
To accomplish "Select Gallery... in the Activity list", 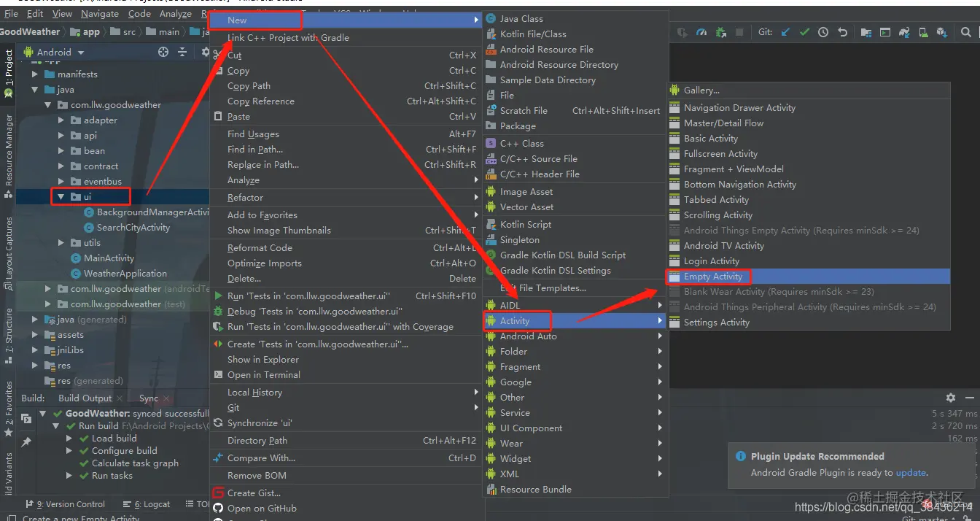I will click(x=808, y=90).
